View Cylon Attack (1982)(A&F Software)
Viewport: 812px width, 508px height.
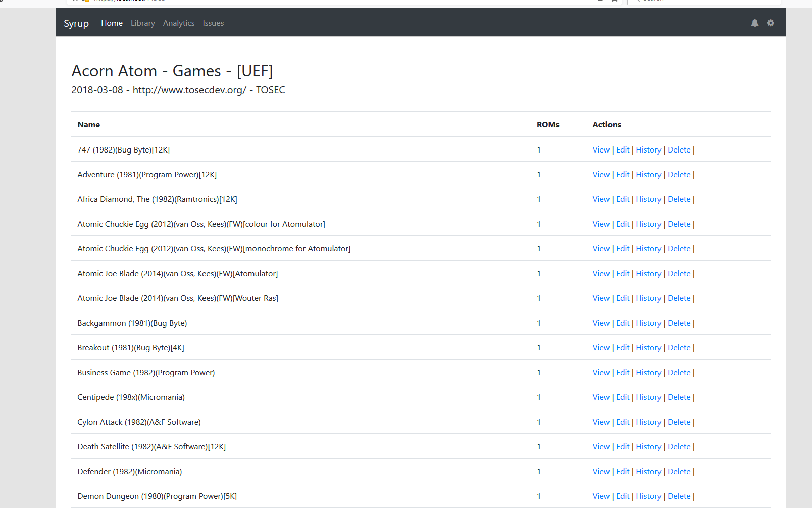coord(601,422)
